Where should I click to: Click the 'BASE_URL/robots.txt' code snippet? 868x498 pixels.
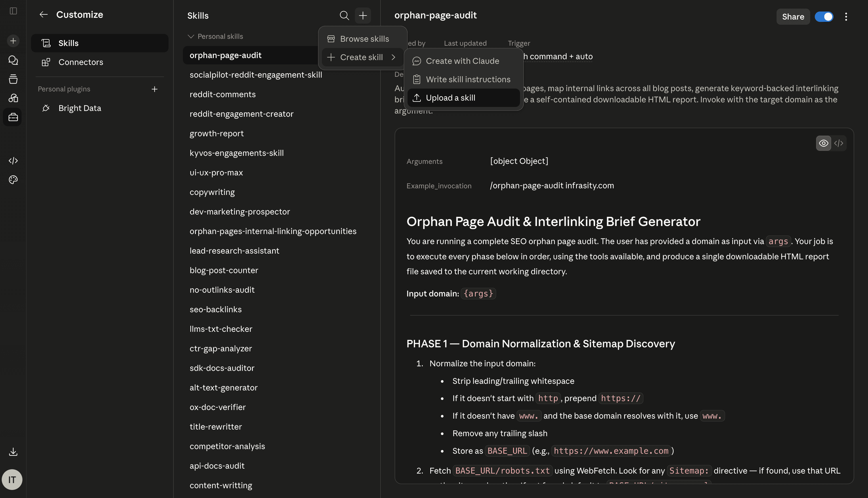pos(502,471)
